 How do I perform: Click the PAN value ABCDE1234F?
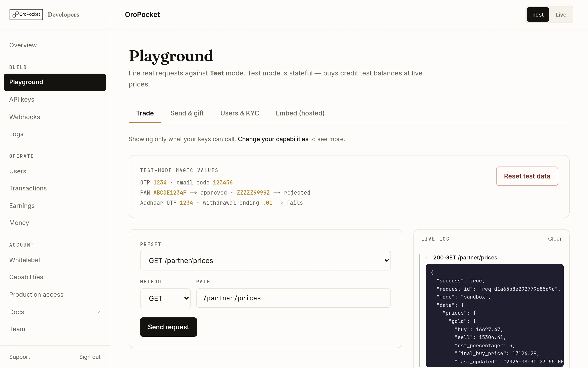170,193
